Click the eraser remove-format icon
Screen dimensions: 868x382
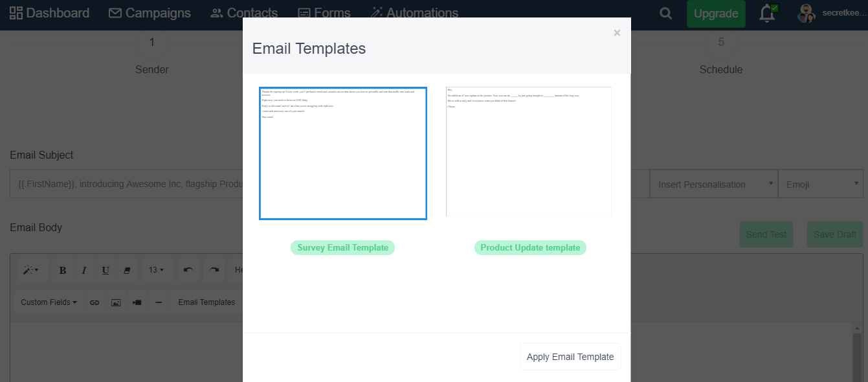pos(127,270)
